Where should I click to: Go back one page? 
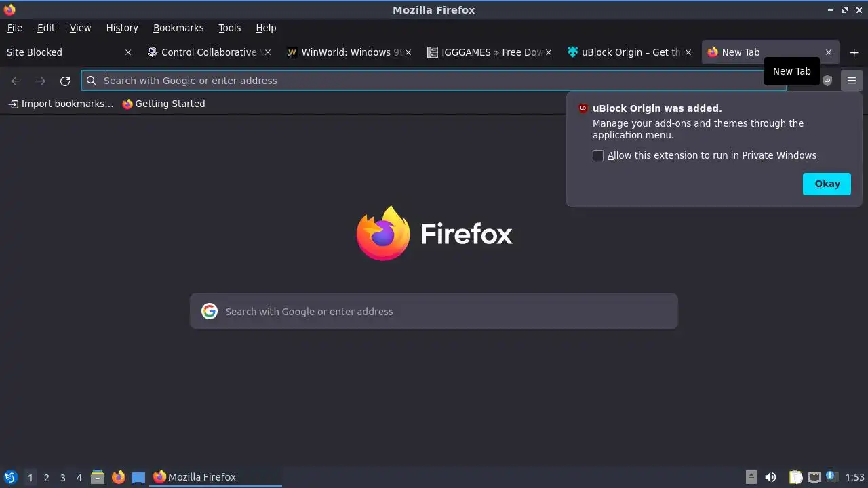point(16,81)
